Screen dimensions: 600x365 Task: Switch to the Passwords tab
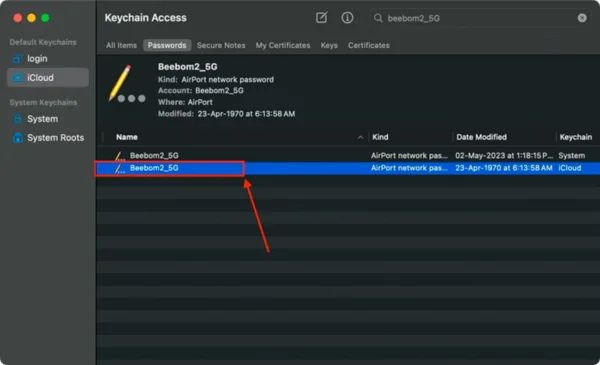[167, 45]
